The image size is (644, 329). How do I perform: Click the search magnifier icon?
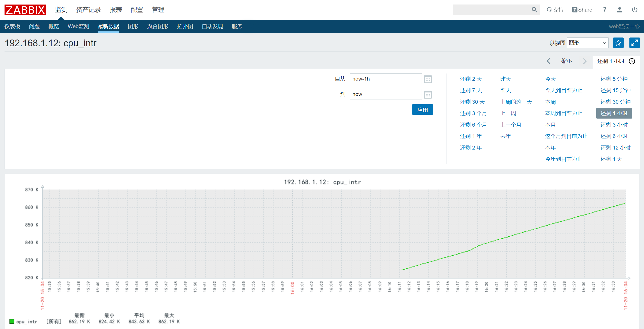[534, 10]
